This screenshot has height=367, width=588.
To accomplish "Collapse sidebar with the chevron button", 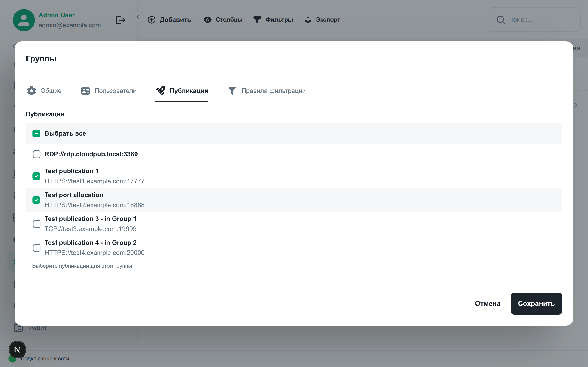I will click(138, 17).
